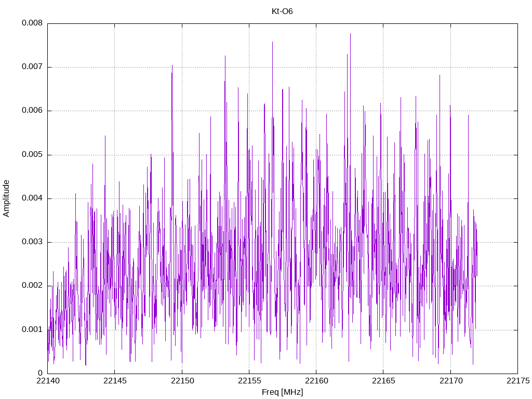The height and width of the screenshot is (399, 532).
Task: Click the Freq [MHz] x-axis label
Action: pos(282,392)
